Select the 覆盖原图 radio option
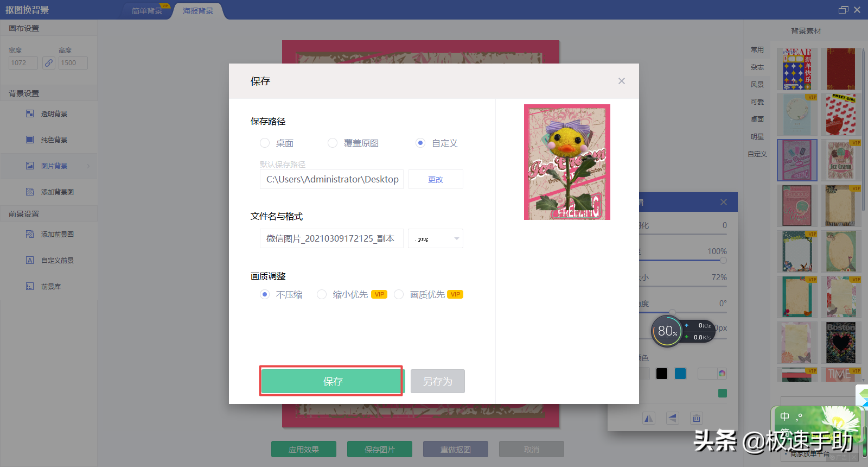 tap(333, 143)
